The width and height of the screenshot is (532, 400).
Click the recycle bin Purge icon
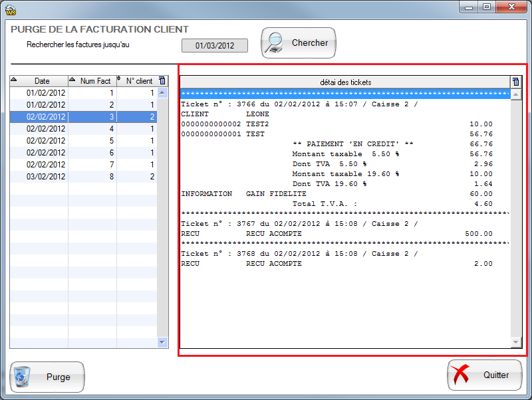coord(23,377)
